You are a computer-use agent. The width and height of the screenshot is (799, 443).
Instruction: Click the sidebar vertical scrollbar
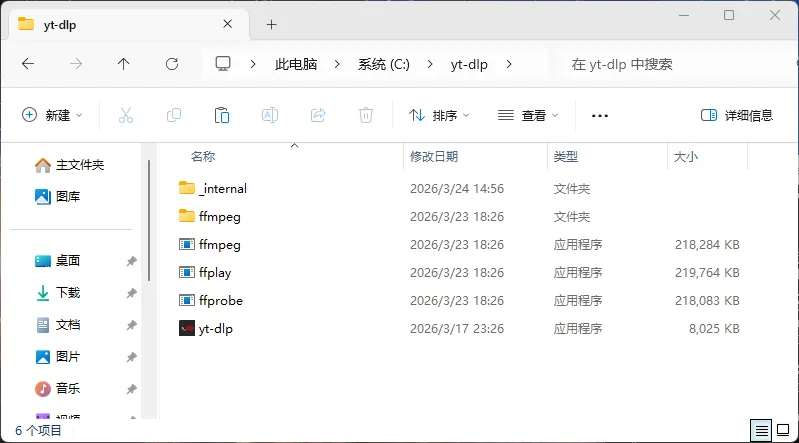[149, 220]
